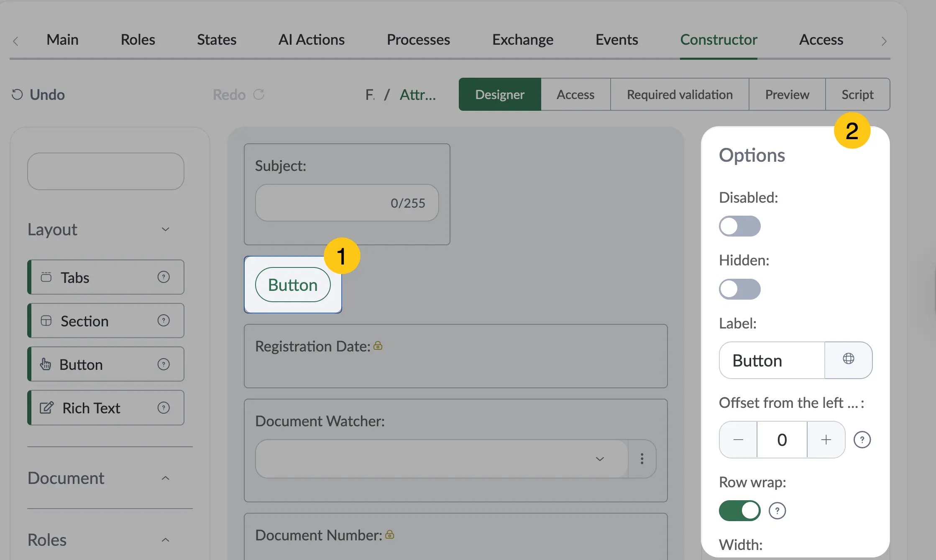Click the Subject text input
Image resolution: width=936 pixels, height=560 pixels.
pos(347,203)
